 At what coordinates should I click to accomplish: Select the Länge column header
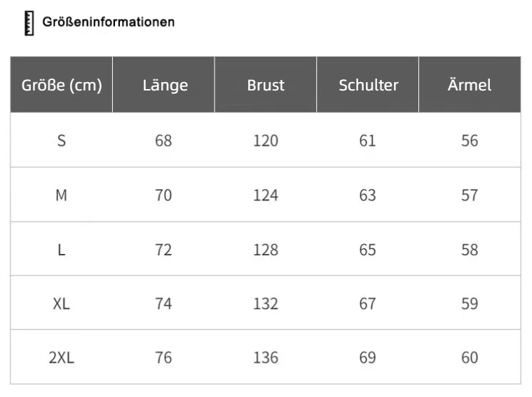[x=165, y=86]
